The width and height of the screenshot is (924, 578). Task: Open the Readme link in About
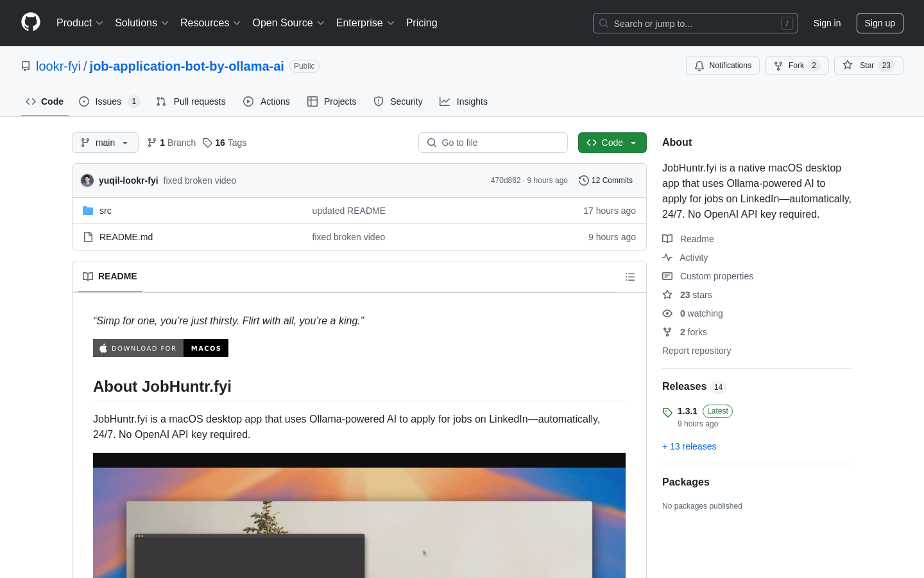tap(688, 239)
